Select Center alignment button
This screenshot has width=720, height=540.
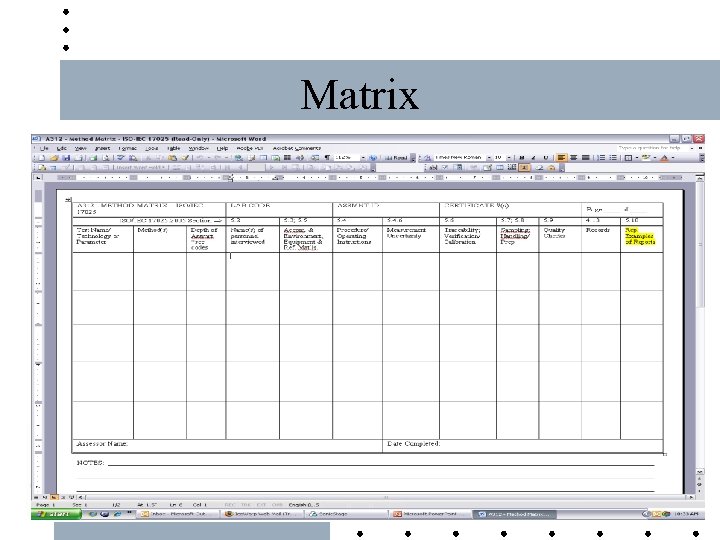[x=573, y=158]
